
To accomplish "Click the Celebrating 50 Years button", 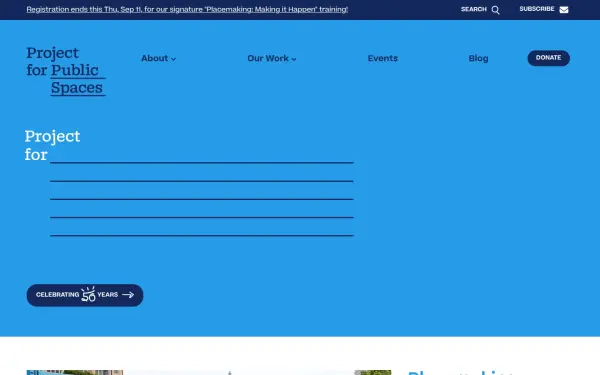I will pyautogui.click(x=85, y=295).
